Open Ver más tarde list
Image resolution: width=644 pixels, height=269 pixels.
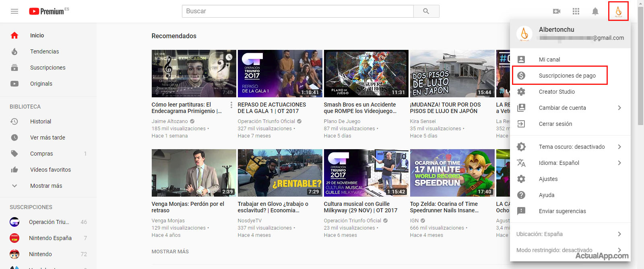coord(48,138)
